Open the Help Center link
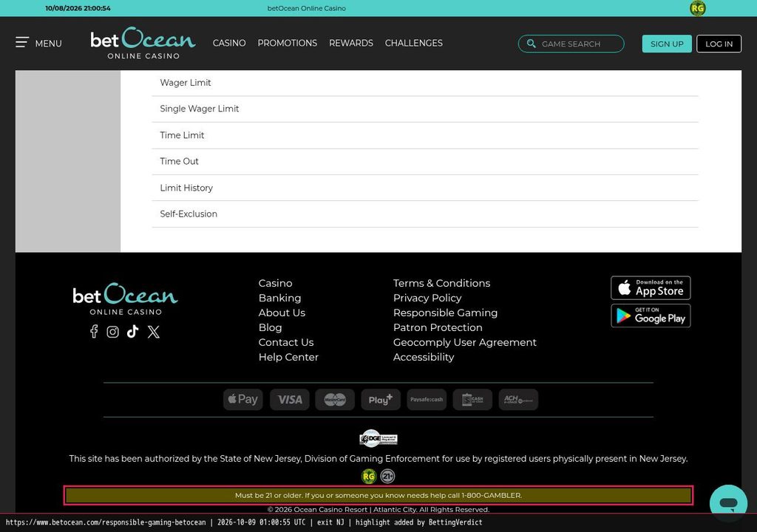 coord(288,357)
